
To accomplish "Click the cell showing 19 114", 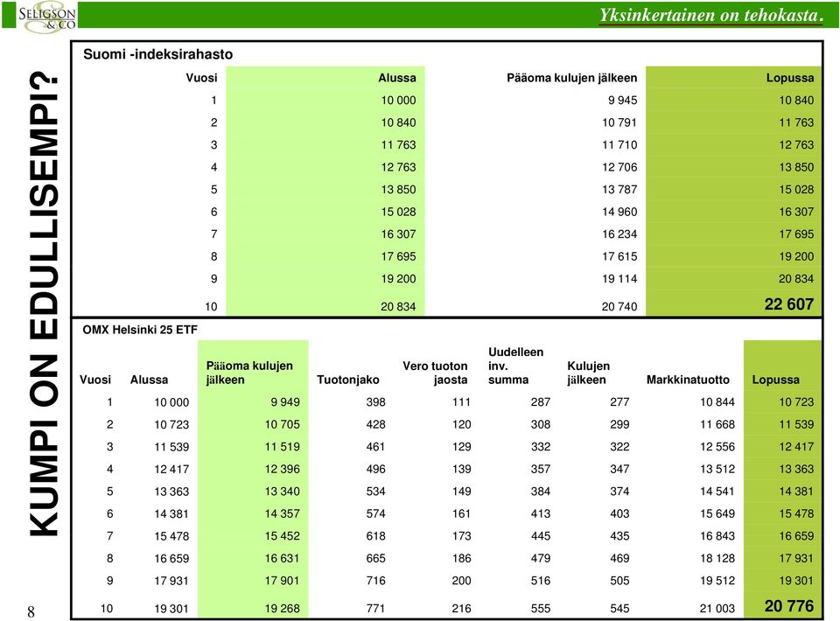I will click(x=619, y=279).
